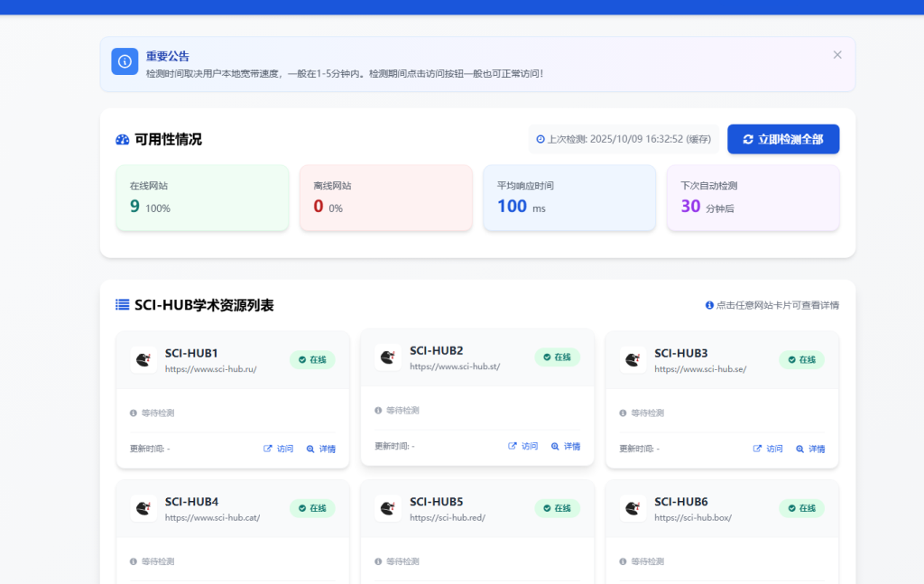Click the list icon beside SCI-HUB学术资源列表
This screenshot has width=924, height=584.
point(123,305)
